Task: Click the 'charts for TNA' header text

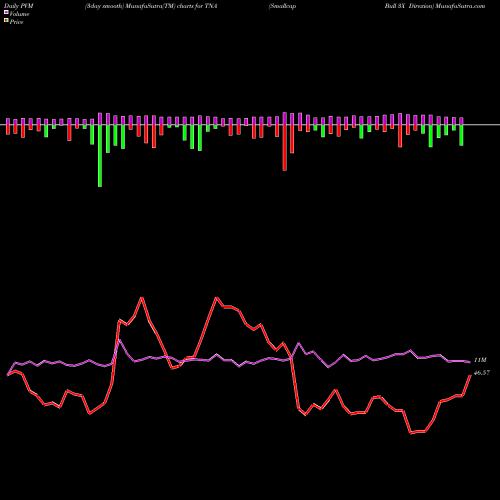Action: pyautogui.click(x=197, y=6)
